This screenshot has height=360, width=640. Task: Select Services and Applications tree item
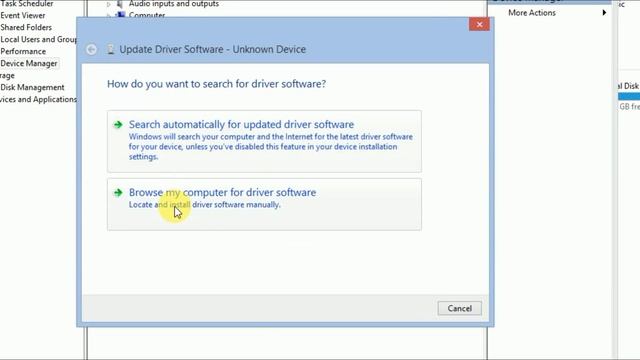pyautogui.click(x=38, y=99)
